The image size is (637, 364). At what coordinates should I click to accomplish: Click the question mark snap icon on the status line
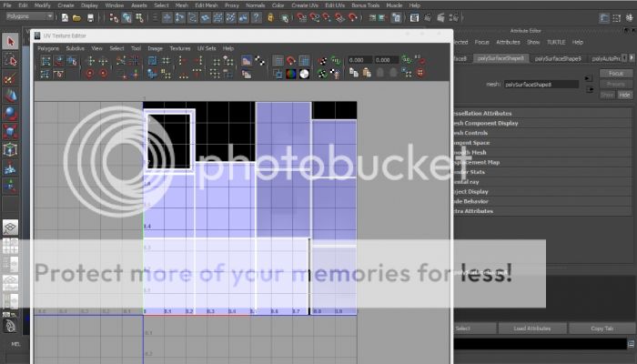tap(256, 17)
